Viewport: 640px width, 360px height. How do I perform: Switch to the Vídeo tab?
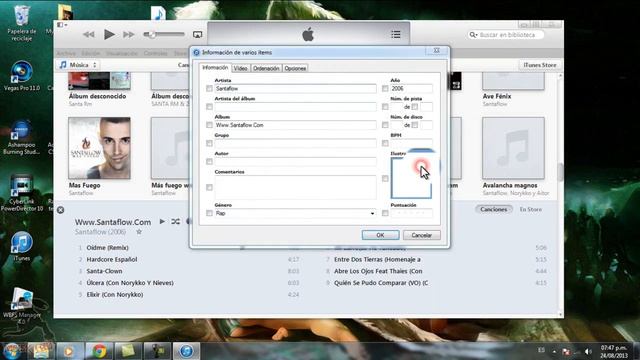[x=240, y=69]
